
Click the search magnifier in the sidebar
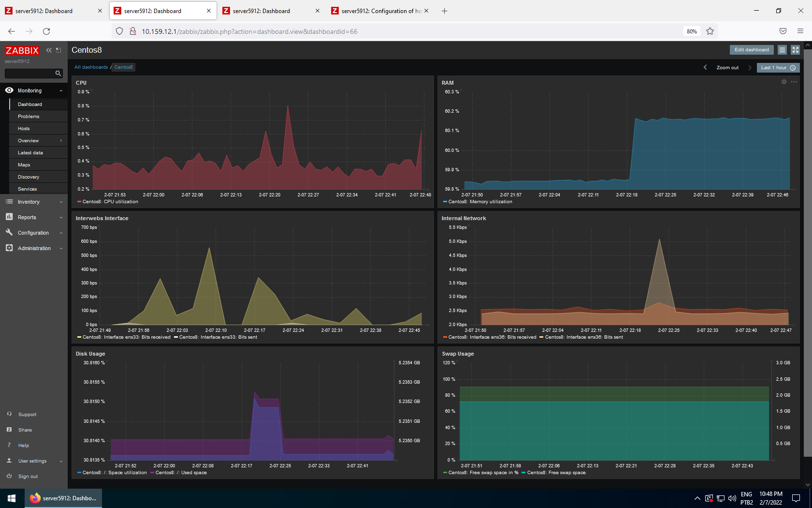(x=58, y=73)
